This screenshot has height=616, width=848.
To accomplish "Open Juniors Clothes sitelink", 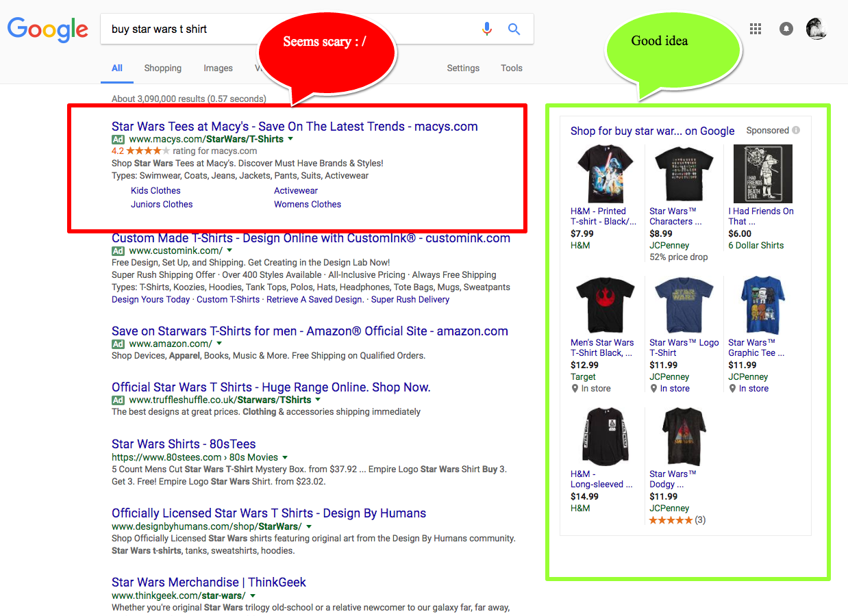I will pos(162,204).
